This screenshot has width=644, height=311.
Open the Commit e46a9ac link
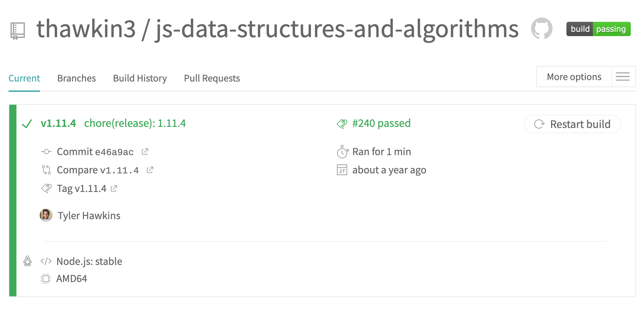(95, 152)
